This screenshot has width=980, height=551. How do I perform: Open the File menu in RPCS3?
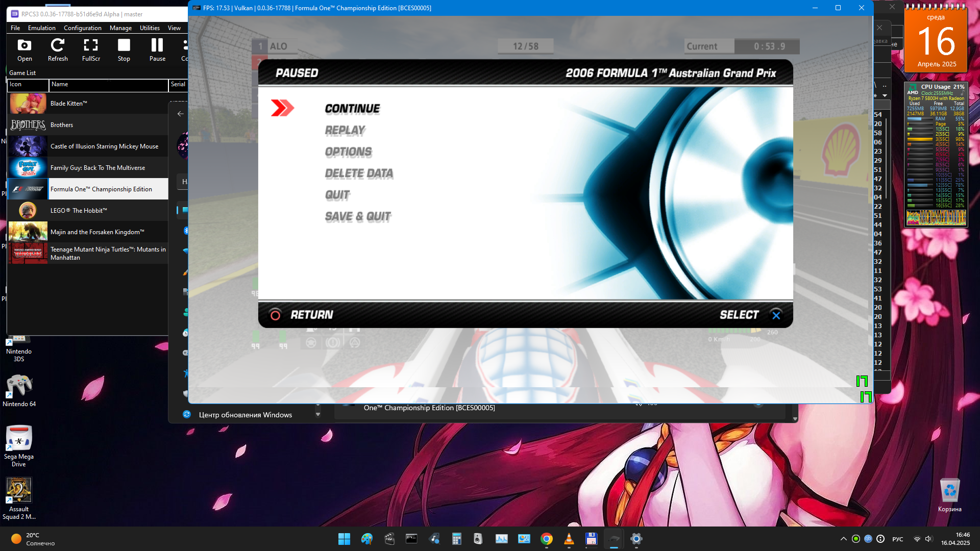[x=15, y=28]
